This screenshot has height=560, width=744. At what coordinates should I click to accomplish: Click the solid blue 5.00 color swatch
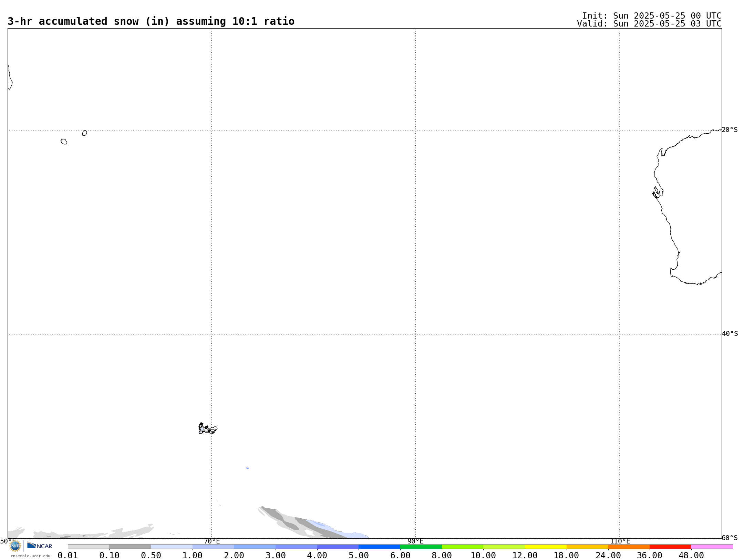pyautogui.click(x=379, y=547)
